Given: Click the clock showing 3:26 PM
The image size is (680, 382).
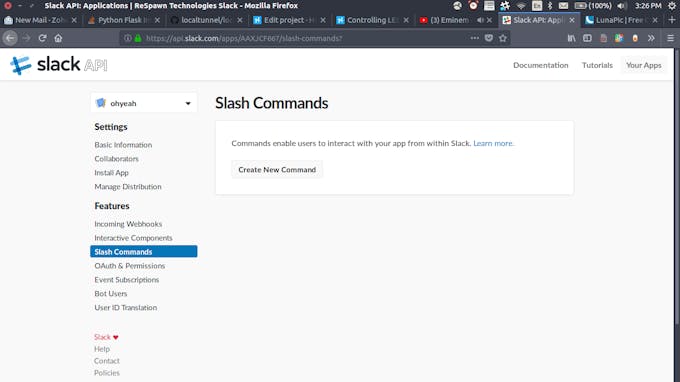Looking at the screenshot, I should 648,6.
